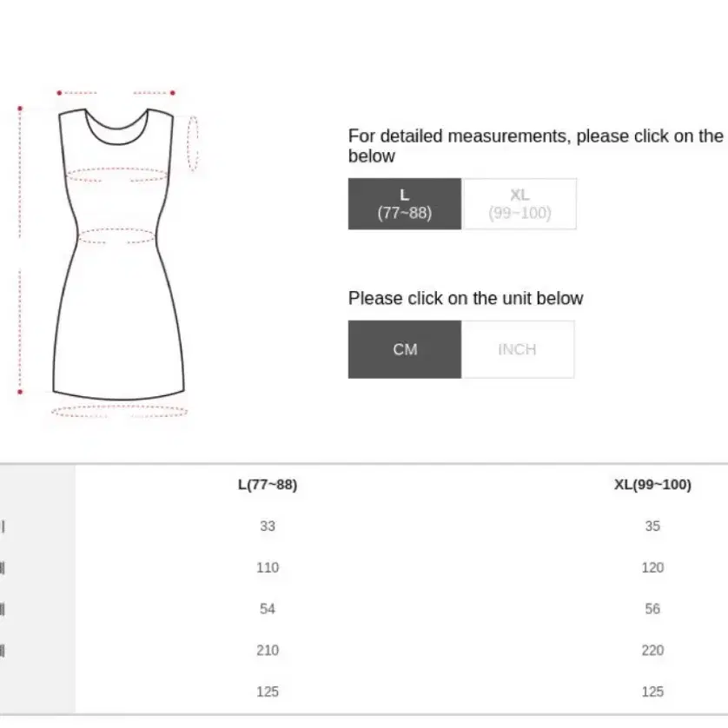The width and height of the screenshot is (728, 728).
Task: Click the XL(99~100) table column header
Action: [652, 485]
